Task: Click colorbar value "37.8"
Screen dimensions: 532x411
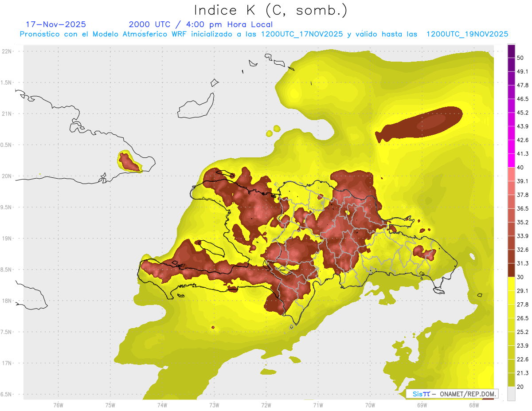Action: (523, 195)
